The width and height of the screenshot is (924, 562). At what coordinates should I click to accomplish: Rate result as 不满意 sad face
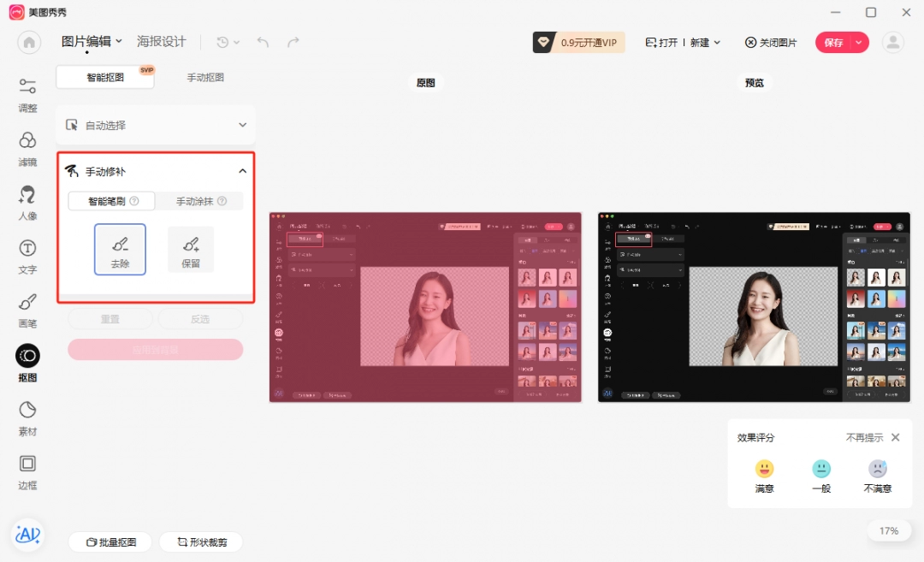(878, 476)
